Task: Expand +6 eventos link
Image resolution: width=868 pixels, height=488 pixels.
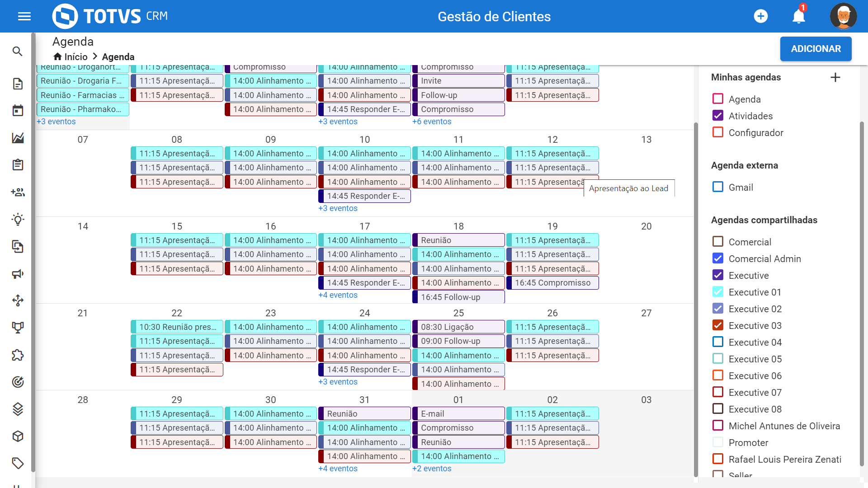Action: [x=432, y=122]
